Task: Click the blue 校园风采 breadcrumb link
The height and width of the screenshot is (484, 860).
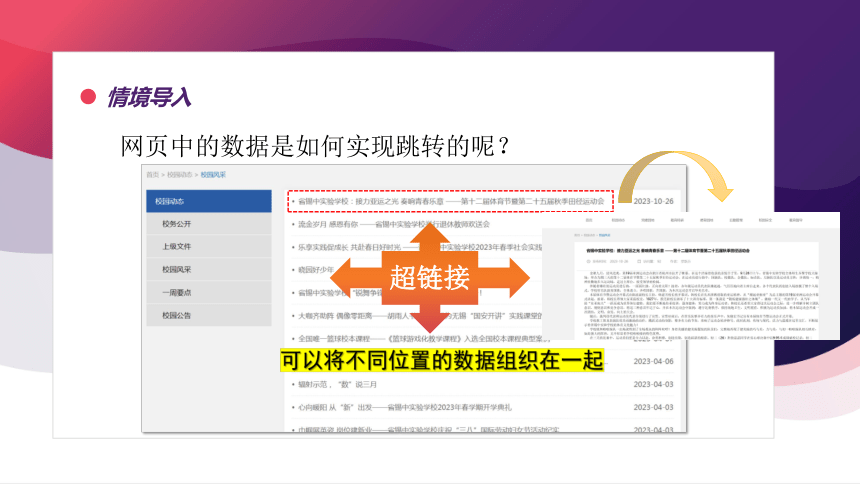Action: coord(213,175)
